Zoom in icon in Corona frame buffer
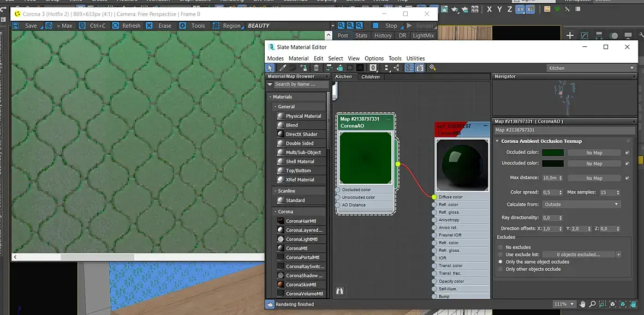The image size is (644, 315). (341, 26)
